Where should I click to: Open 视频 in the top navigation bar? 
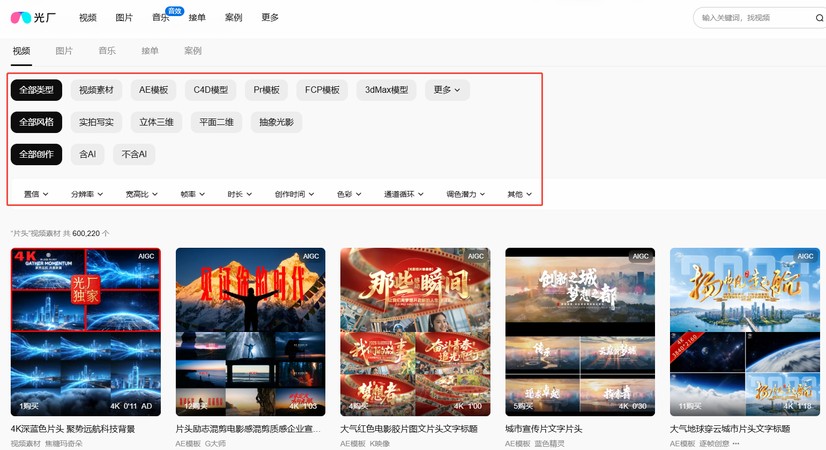pyautogui.click(x=88, y=18)
